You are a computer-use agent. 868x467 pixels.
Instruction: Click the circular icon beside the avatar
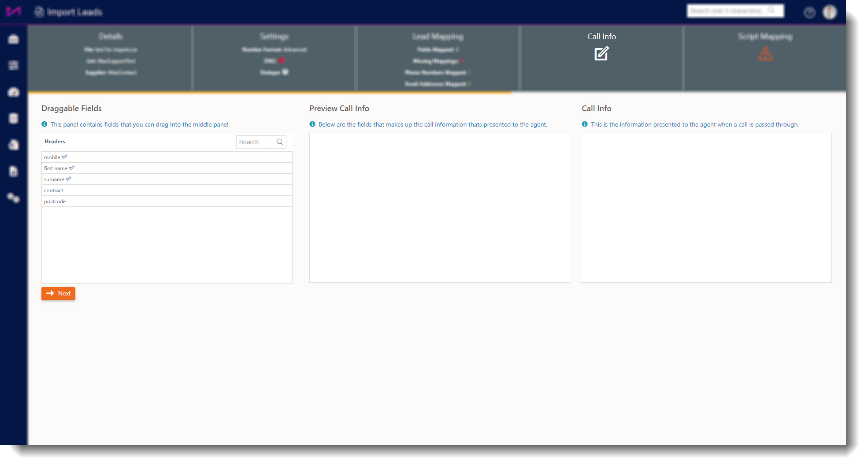coord(809,13)
